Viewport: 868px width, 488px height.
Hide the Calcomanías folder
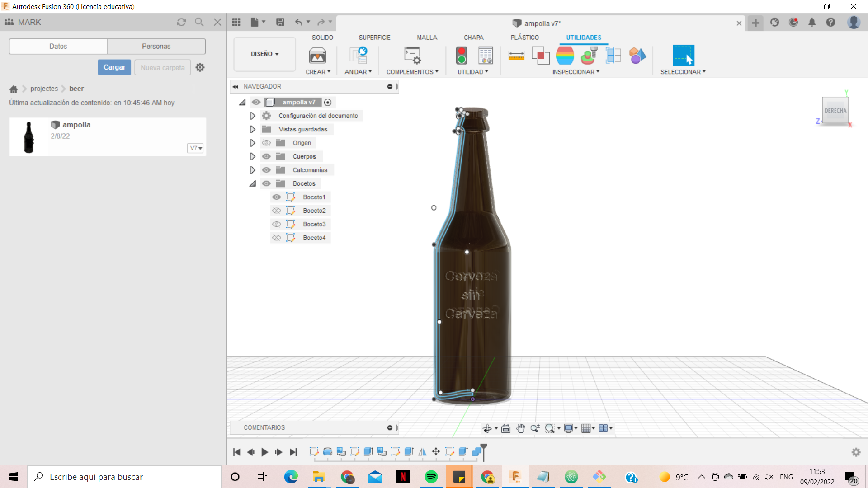(266, 170)
